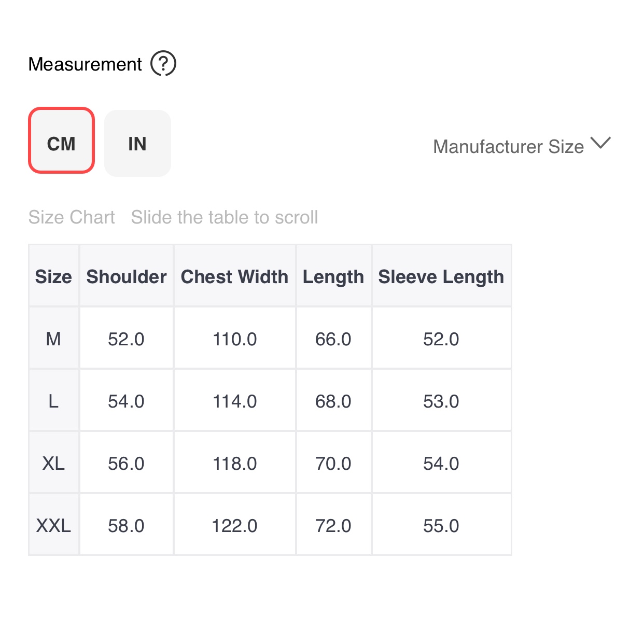Click the measurement help question mark icon
The image size is (644, 644).
(x=163, y=64)
